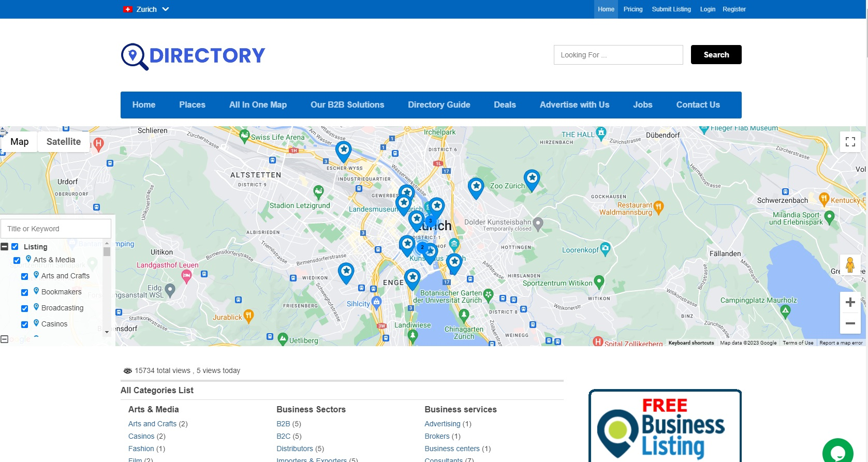Image resolution: width=868 pixels, height=462 pixels.
Task: Uncheck the Casinos filter checkbox
Action: (x=24, y=324)
